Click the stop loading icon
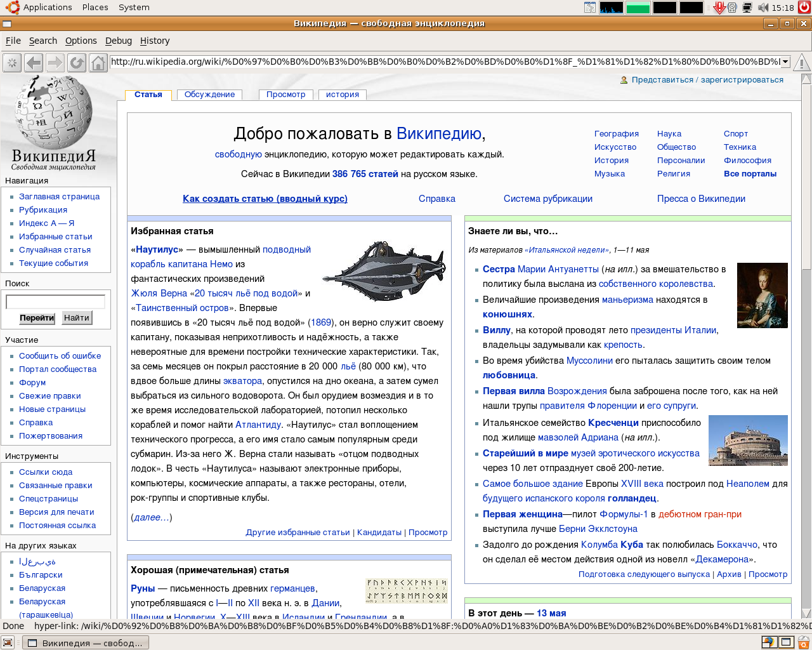Image resolution: width=812 pixels, height=650 pixels. [x=12, y=63]
